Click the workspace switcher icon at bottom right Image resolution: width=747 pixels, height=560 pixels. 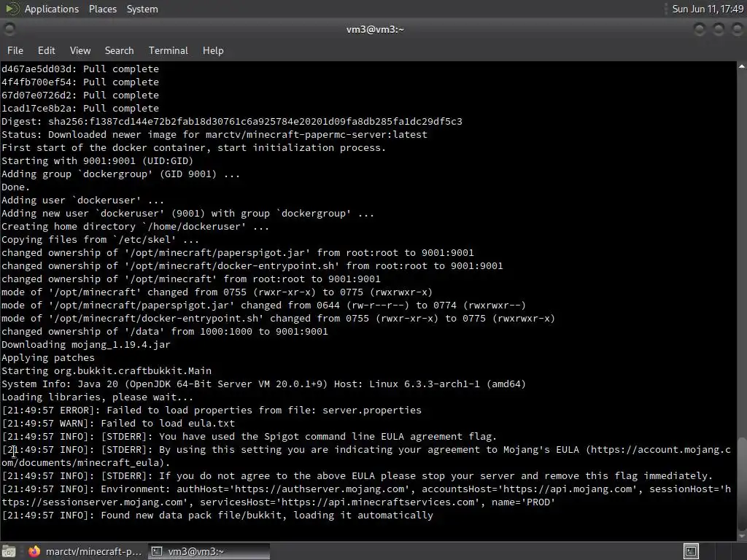(691, 551)
